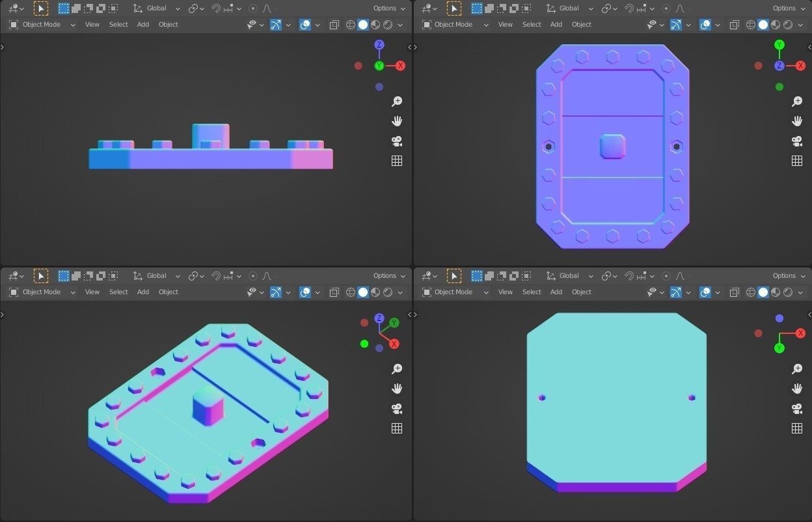Select rendered shading in bottom-view viewport
The width and height of the screenshot is (812, 522).
pos(788,292)
